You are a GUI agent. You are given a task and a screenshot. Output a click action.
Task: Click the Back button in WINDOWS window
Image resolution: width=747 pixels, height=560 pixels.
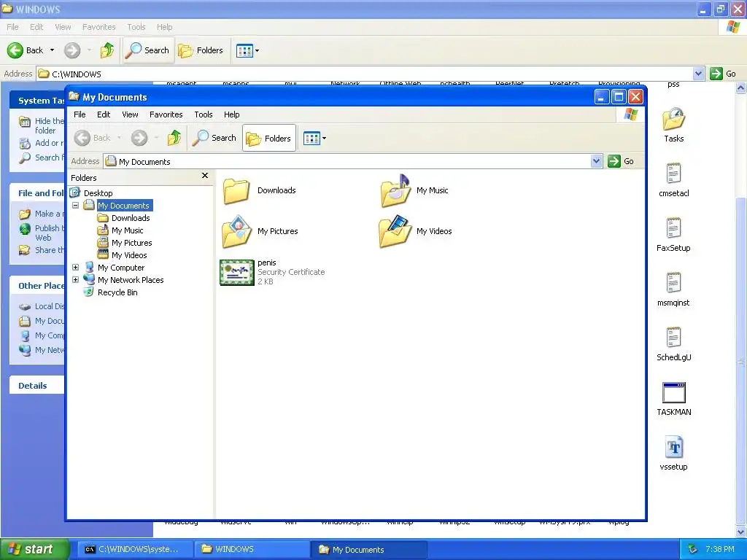coord(26,50)
